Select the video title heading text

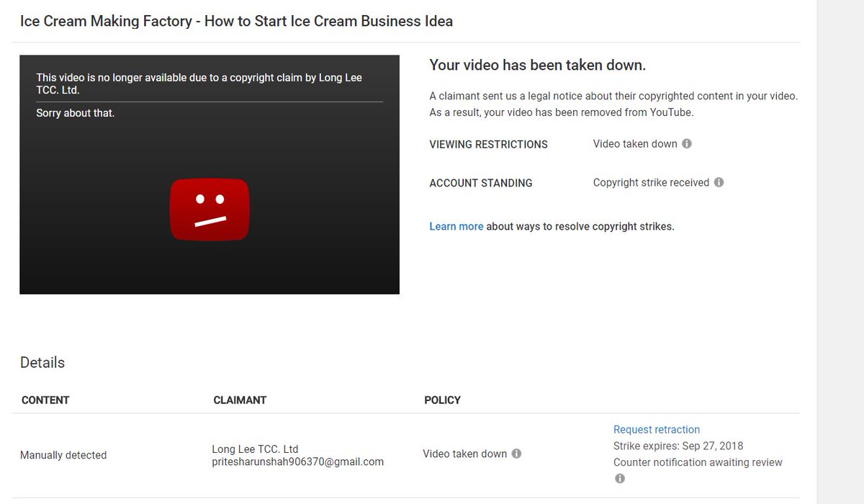click(237, 21)
